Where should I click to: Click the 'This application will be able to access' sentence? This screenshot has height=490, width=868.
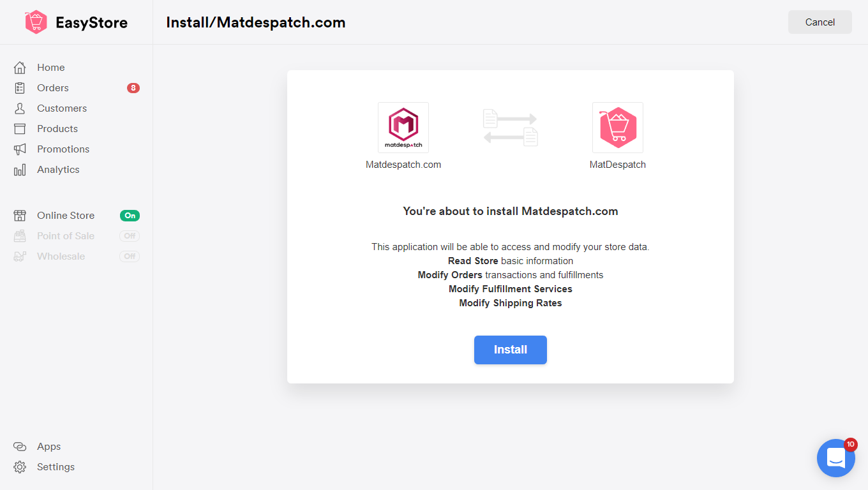click(x=511, y=247)
